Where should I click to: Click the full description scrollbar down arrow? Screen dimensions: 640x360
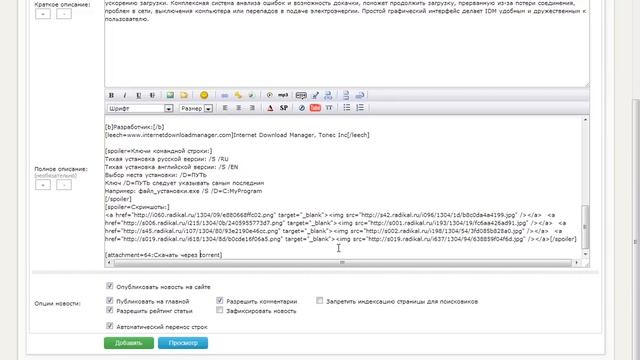[585, 254]
